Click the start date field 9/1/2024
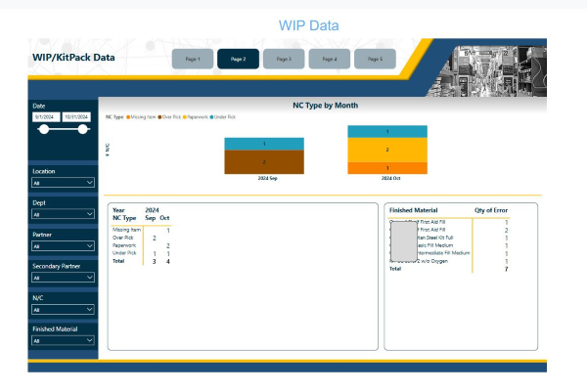 pyautogui.click(x=46, y=117)
